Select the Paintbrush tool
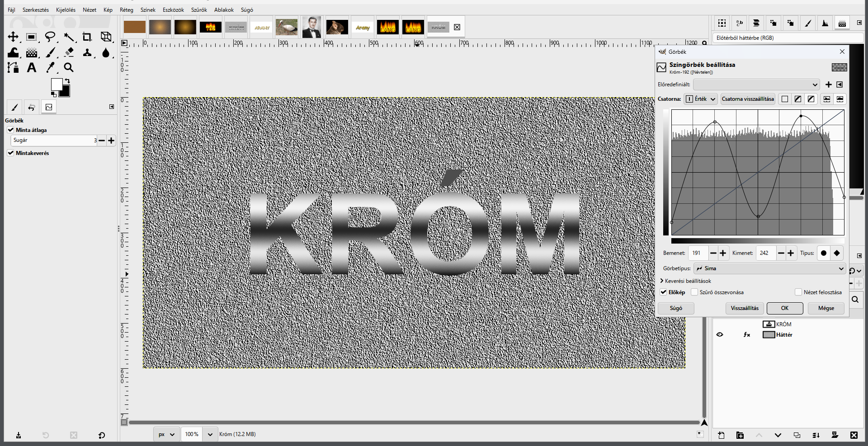 50,52
